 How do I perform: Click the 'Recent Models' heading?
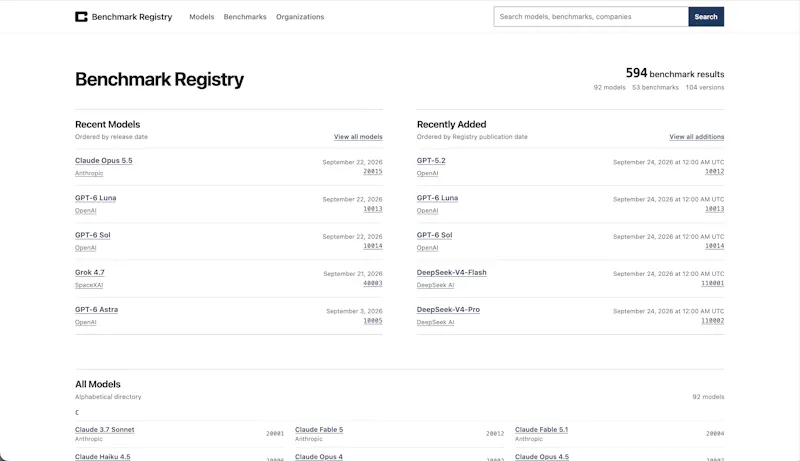(108, 124)
